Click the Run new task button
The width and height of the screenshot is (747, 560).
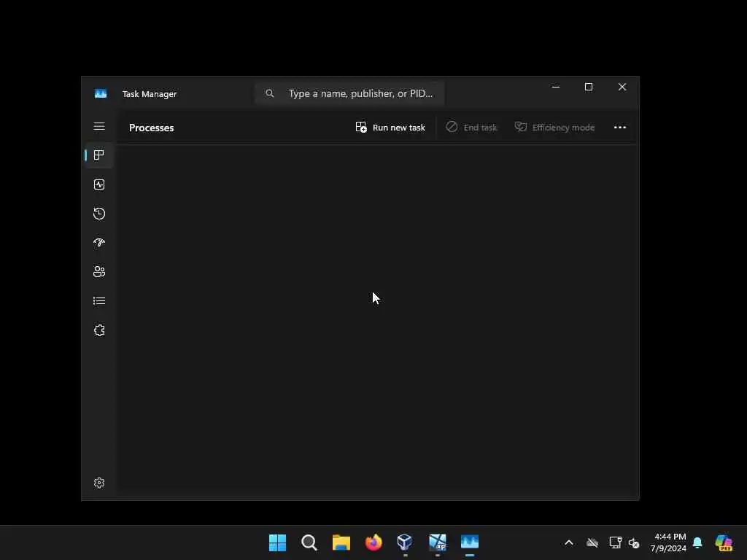tap(390, 128)
